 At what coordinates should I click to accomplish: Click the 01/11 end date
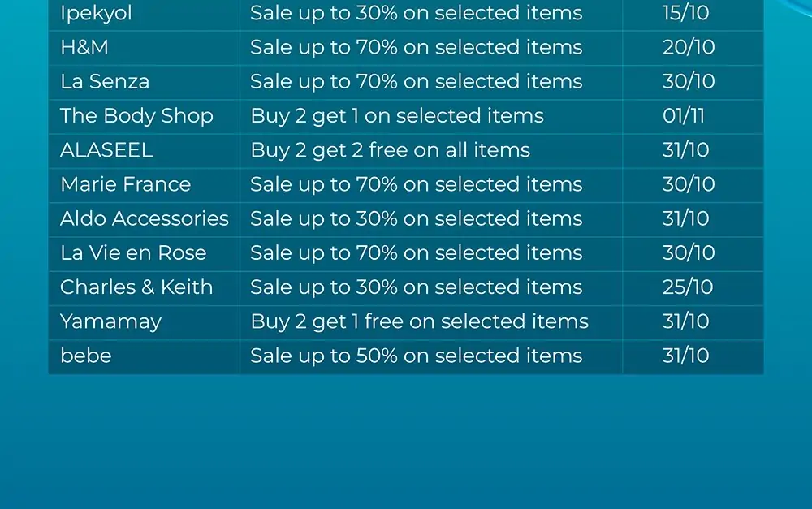(684, 115)
